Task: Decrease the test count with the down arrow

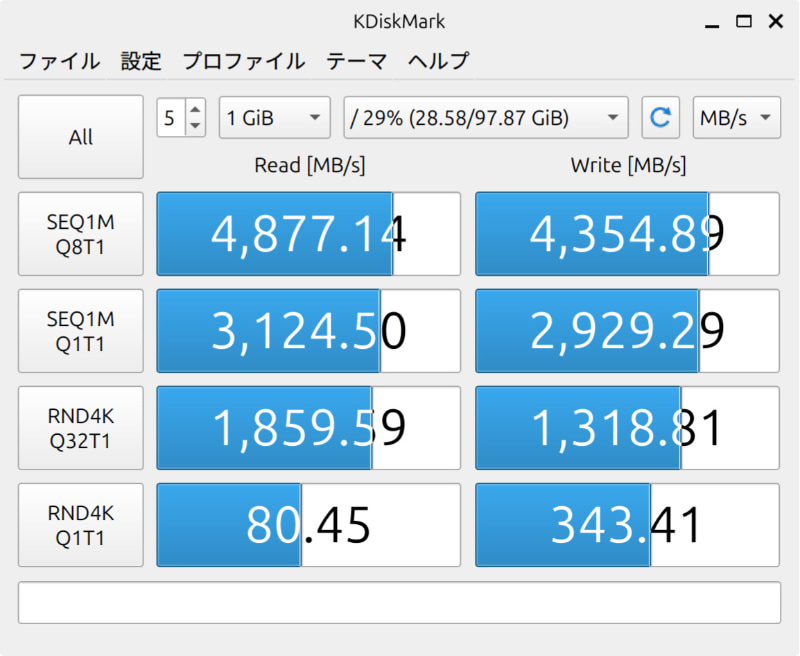Action: [195, 125]
